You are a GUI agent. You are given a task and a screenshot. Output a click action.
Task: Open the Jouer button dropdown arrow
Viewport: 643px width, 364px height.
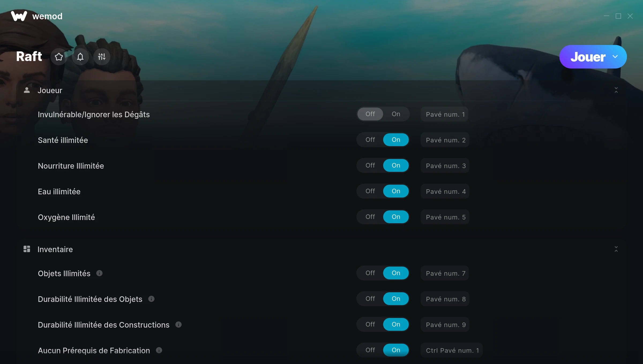615,57
